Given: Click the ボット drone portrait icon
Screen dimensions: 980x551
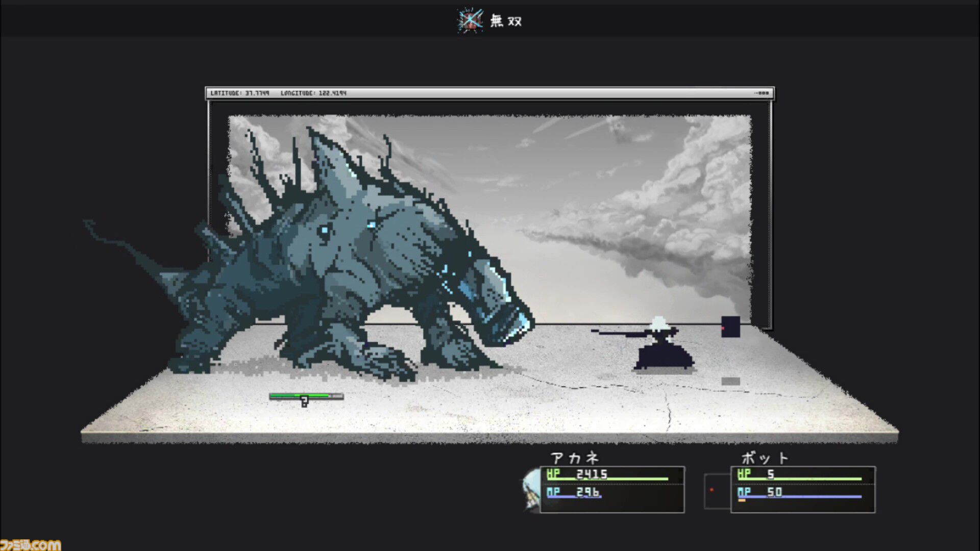Looking at the screenshot, I should click(717, 491).
